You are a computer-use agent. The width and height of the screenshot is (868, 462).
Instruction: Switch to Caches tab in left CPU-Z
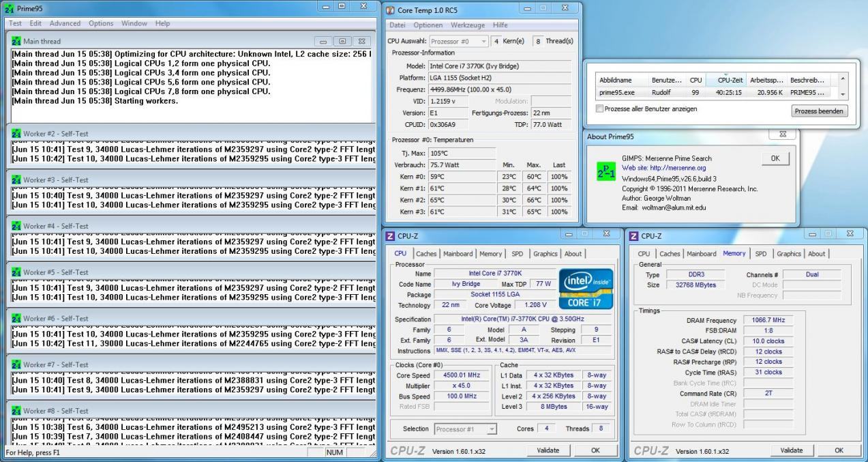click(x=426, y=254)
